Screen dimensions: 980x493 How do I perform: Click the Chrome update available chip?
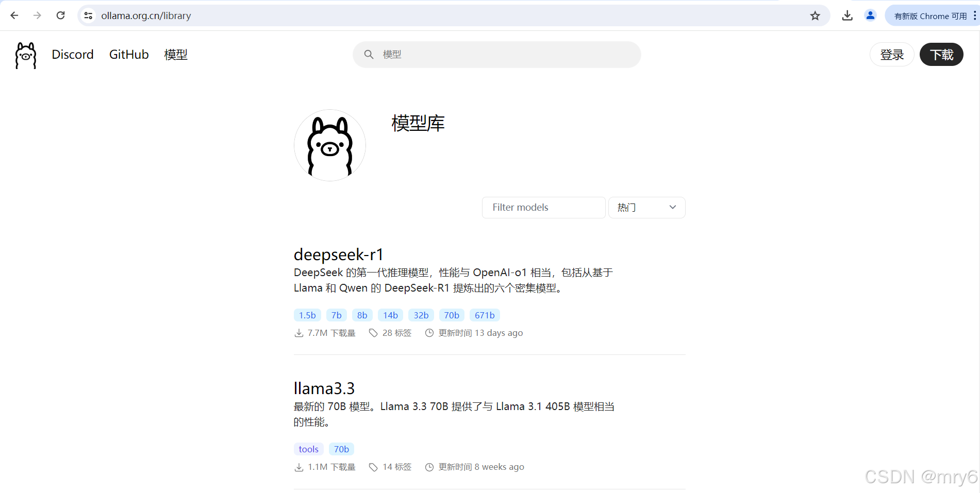(x=929, y=16)
